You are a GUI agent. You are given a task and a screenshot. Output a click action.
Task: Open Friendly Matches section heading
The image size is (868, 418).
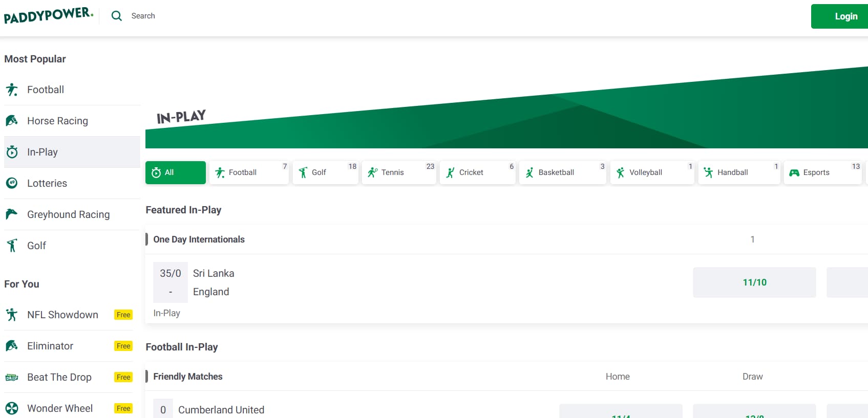coord(188,377)
